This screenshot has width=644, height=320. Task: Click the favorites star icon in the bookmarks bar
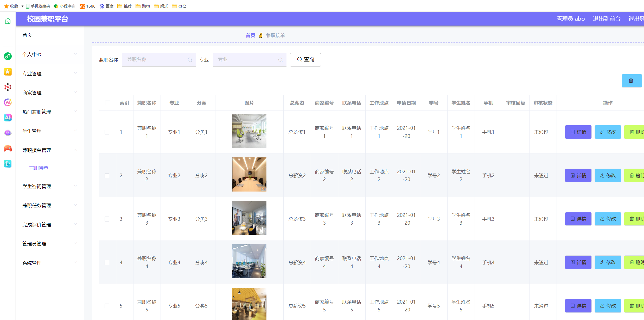point(6,6)
